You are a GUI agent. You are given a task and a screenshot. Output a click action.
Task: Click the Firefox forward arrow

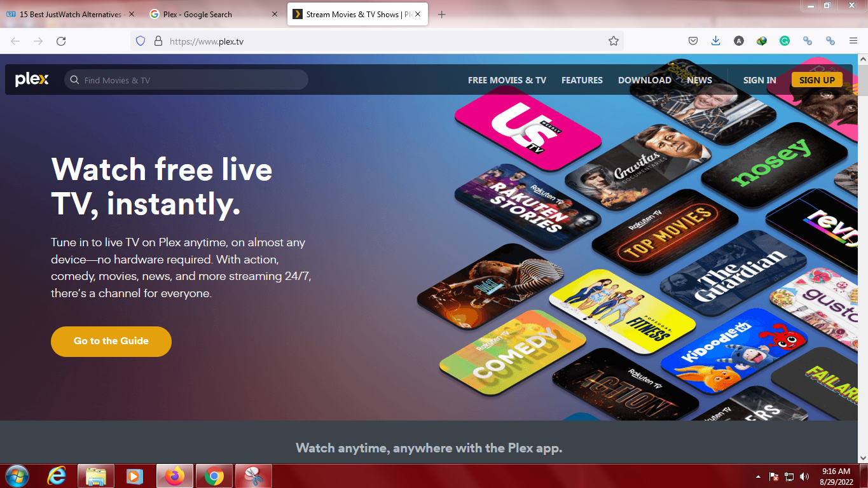pyautogui.click(x=38, y=41)
